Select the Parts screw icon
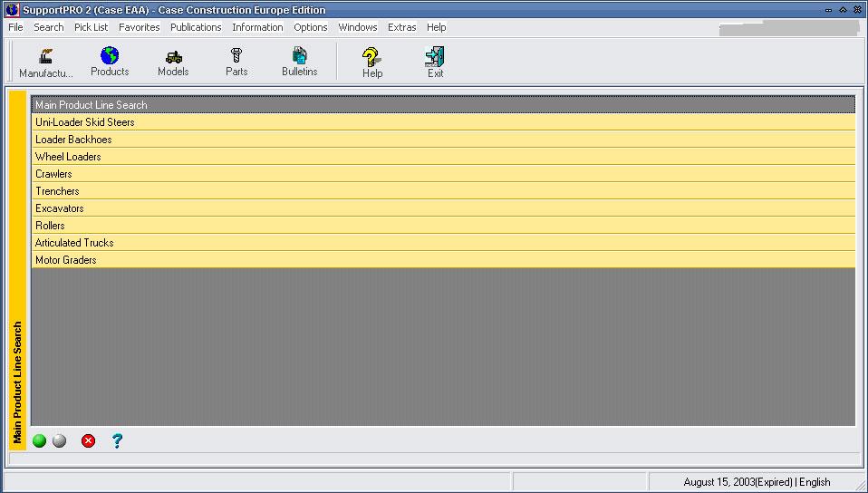This screenshot has width=868, height=493. point(236,55)
